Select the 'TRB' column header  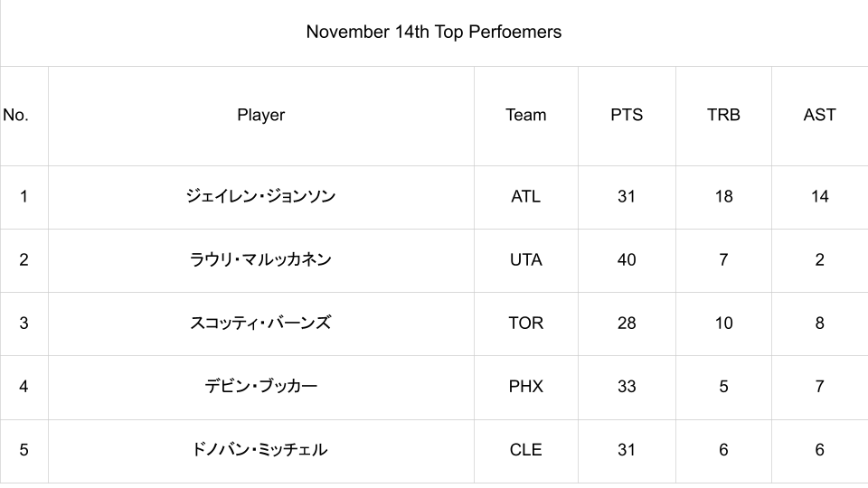point(723,115)
